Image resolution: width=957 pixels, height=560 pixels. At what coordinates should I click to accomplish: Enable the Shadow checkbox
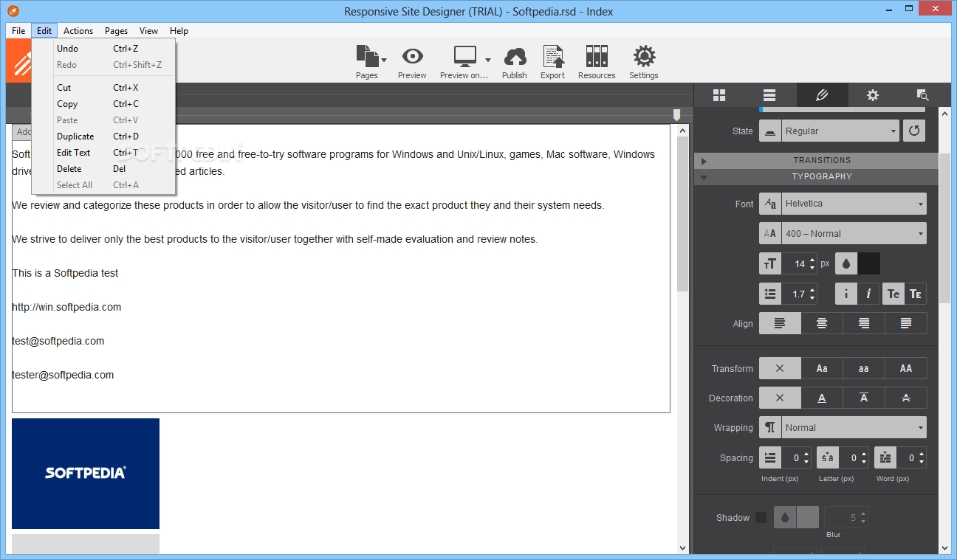pyautogui.click(x=761, y=517)
